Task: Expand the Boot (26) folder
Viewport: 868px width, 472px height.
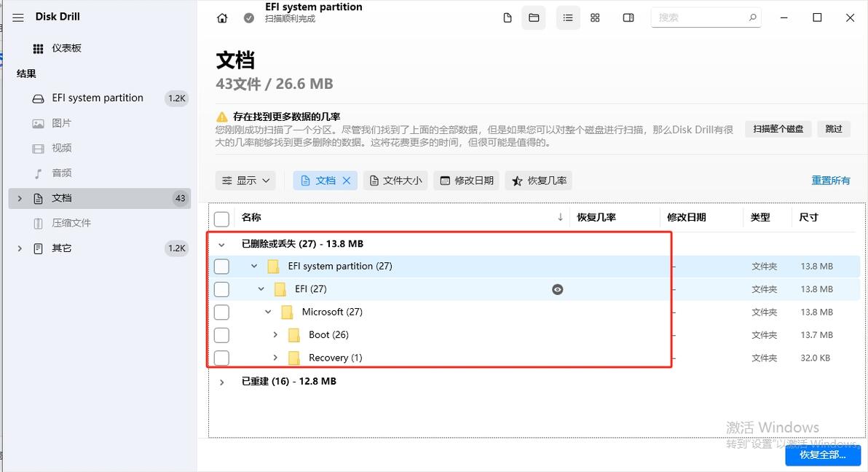Action: tap(275, 335)
